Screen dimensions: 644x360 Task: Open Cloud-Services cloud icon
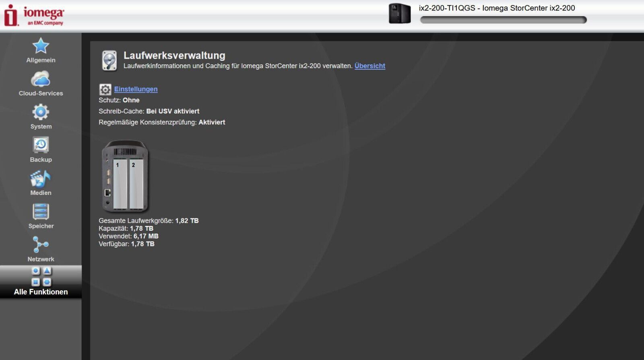(41, 79)
